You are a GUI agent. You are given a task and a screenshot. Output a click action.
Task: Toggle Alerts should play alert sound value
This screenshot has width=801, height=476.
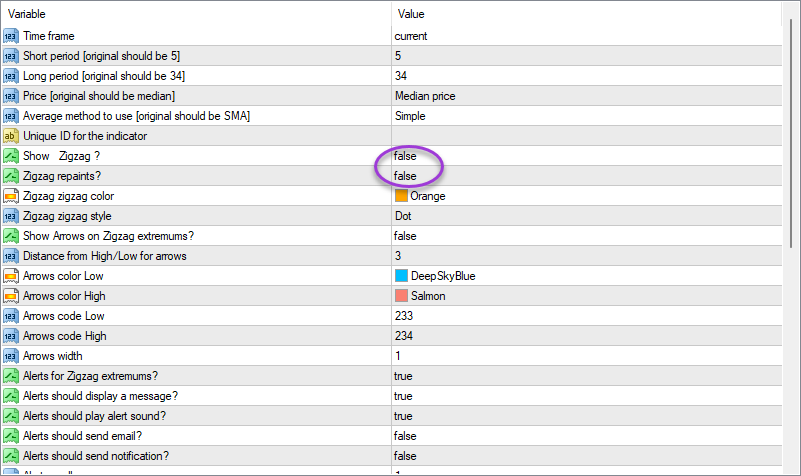[x=403, y=416]
